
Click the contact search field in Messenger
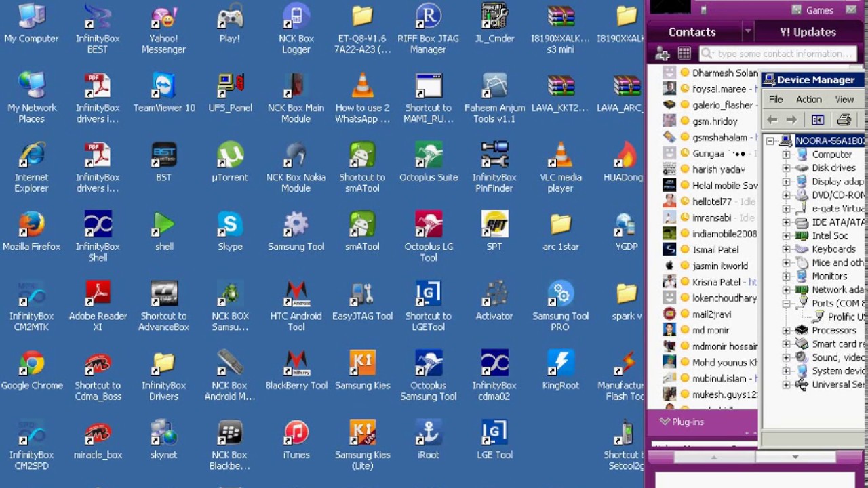click(777, 54)
